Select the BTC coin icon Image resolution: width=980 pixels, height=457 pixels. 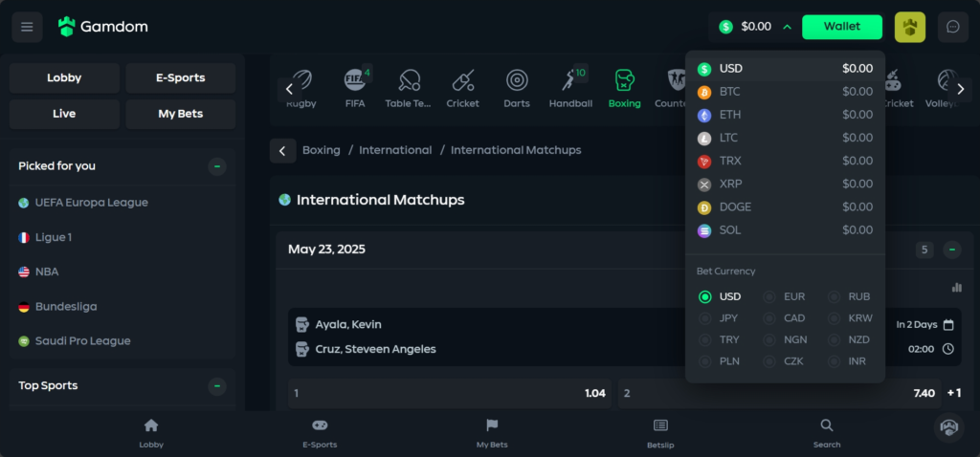point(704,92)
